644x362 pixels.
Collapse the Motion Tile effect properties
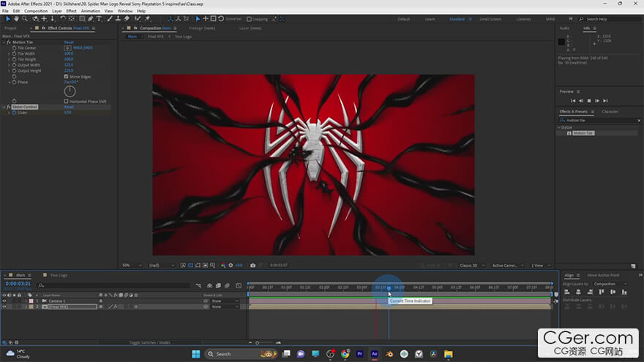tap(4, 42)
